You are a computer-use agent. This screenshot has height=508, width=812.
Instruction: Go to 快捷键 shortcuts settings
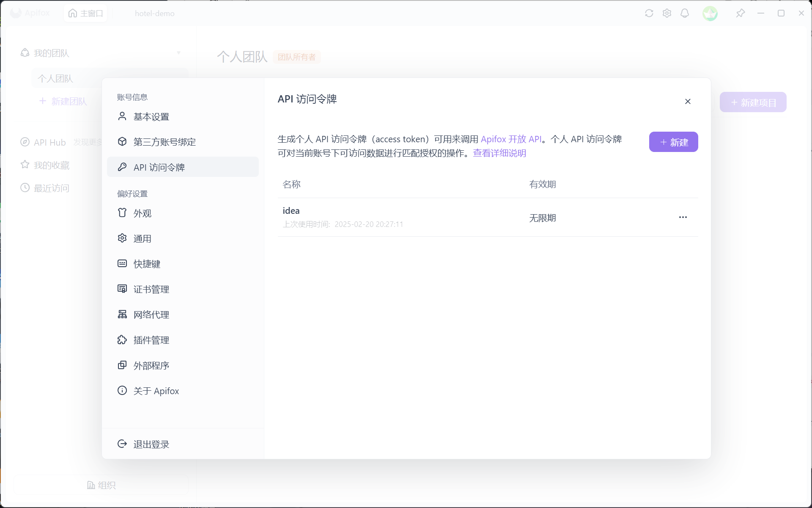147,264
